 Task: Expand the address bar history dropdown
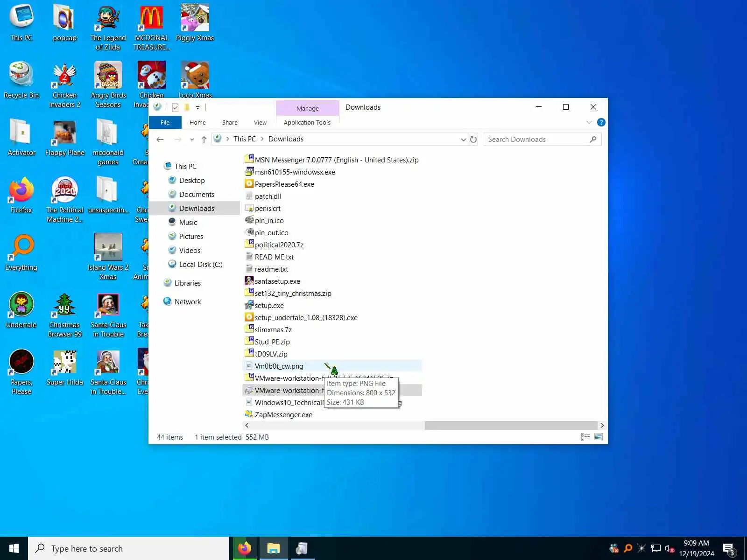pos(463,139)
